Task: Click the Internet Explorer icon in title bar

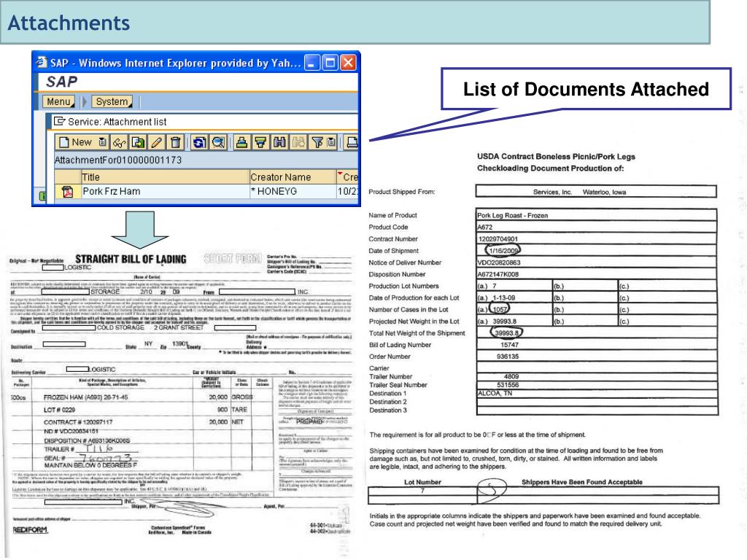Action: tap(42, 63)
